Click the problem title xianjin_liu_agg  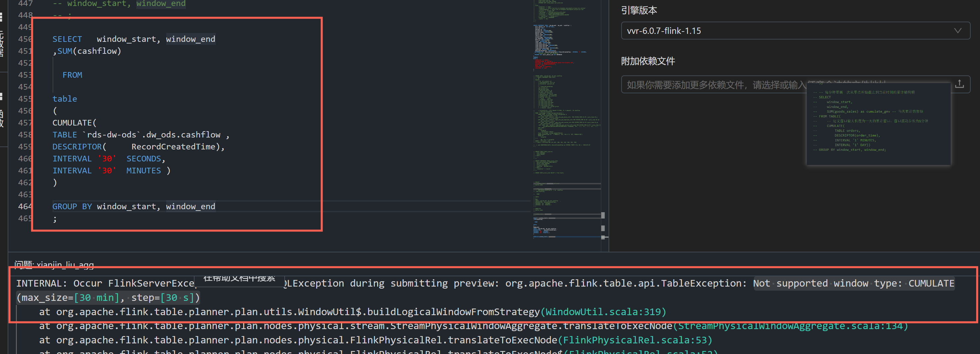[x=65, y=265]
